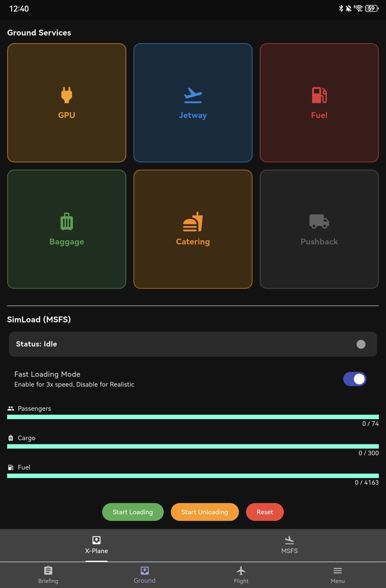The image size is (386, 588).
Task: Click the Cargo progress bar
Action: pyautogui.click(x=193, y=446)
